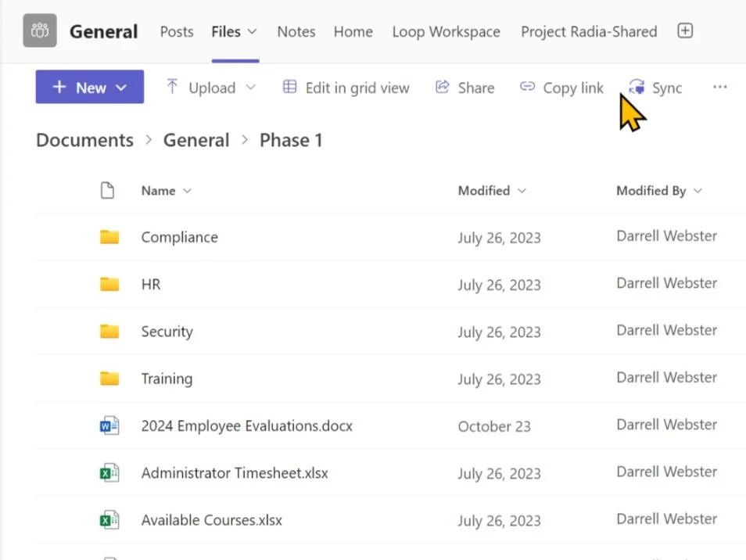Image resolution: width=746 pixels, height=560 pixels.
Task: Click the plus button to add a tab
Action: 684,31
